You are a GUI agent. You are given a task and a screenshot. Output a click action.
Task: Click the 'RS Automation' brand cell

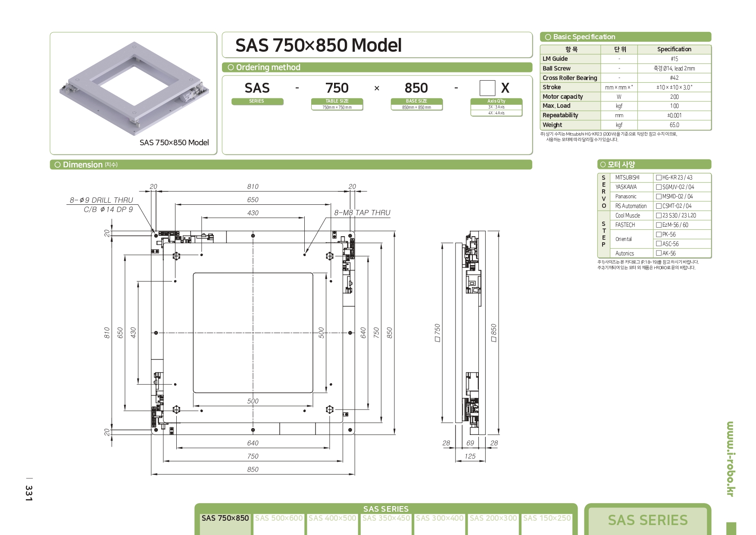coord(631,206)
